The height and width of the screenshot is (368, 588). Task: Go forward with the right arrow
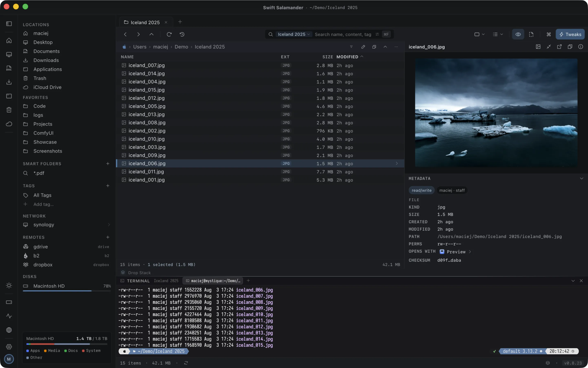click(x=138, y=34)
